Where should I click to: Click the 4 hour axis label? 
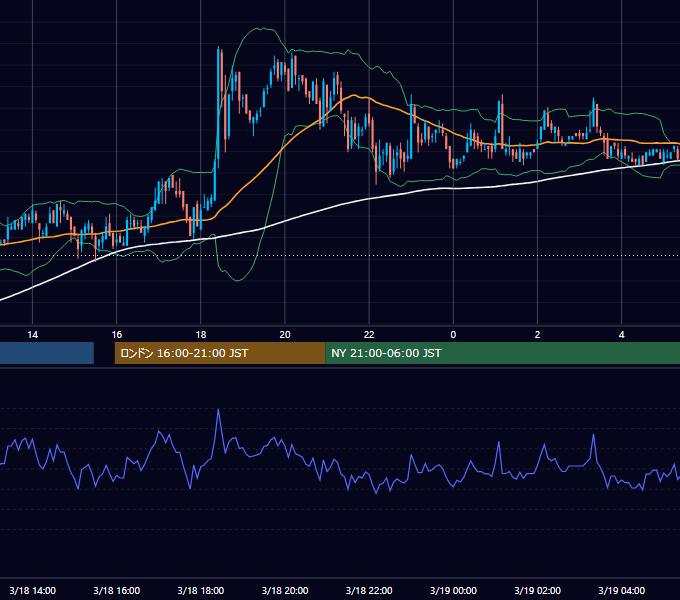621,335
